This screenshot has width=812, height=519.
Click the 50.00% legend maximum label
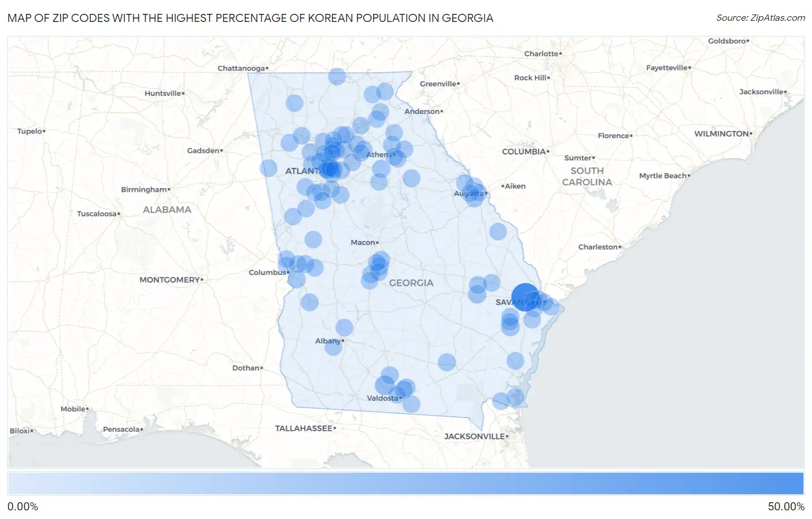786,507
